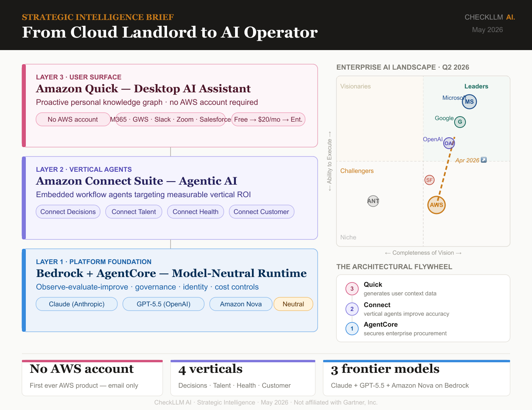
Task: Click the secures enterprise procurement text
Action: 405,333
